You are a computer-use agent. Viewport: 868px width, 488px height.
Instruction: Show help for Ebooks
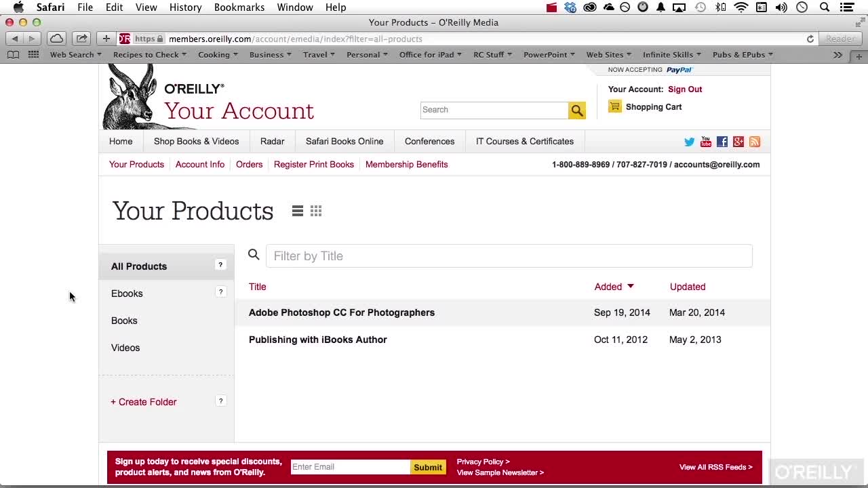(220, 292)
